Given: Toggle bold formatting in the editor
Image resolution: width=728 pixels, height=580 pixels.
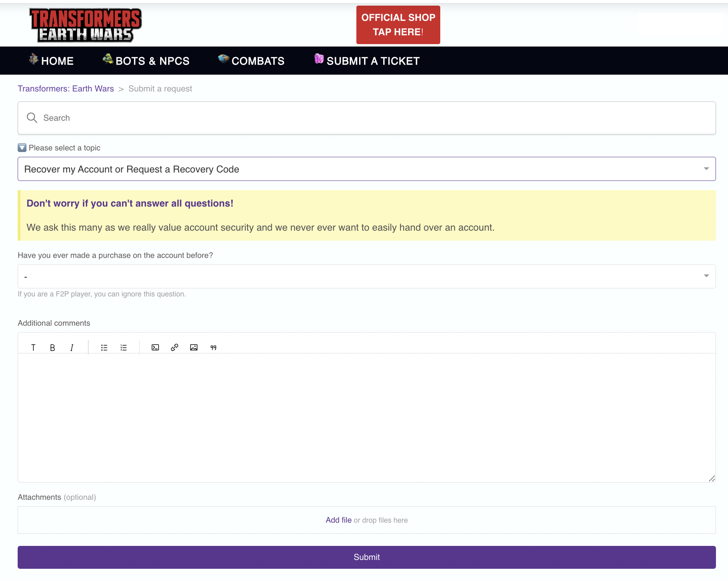Looking at the screenshot, I should pos(52,347).
